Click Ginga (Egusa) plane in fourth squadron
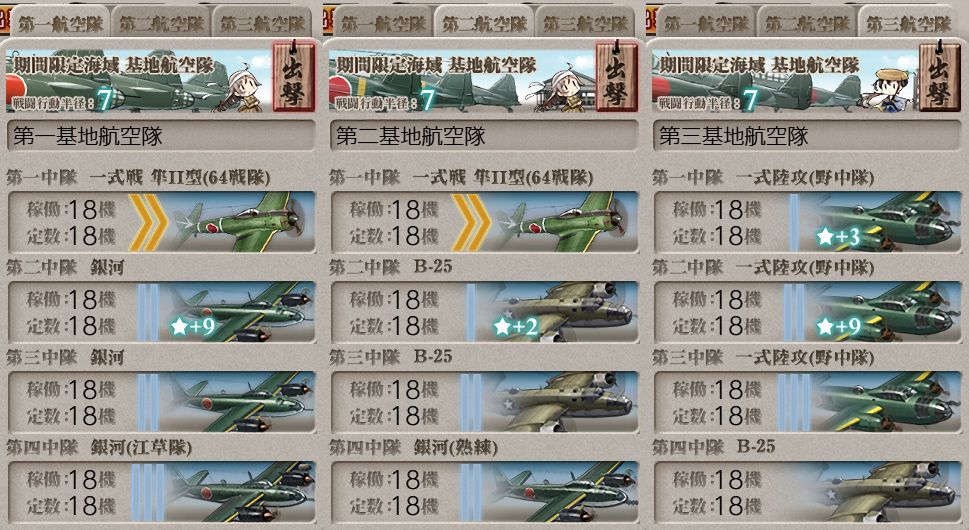This screenshot has width=969, height=530. point(161,492)
